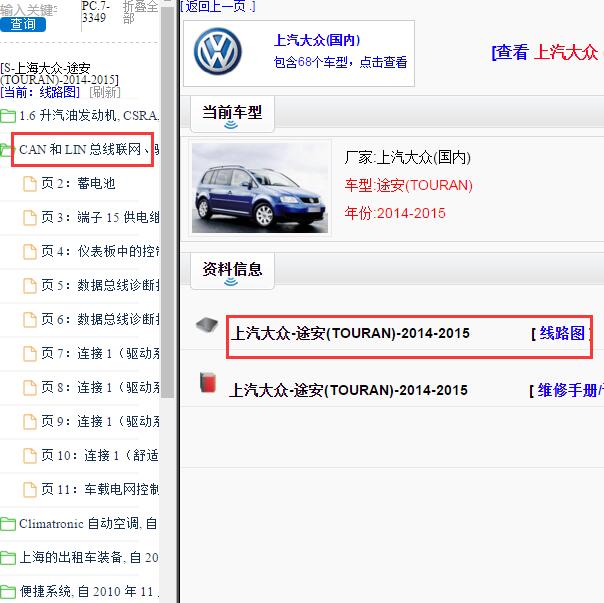Open the 线路图 wiring diagram link

click(x=562, y=333)
